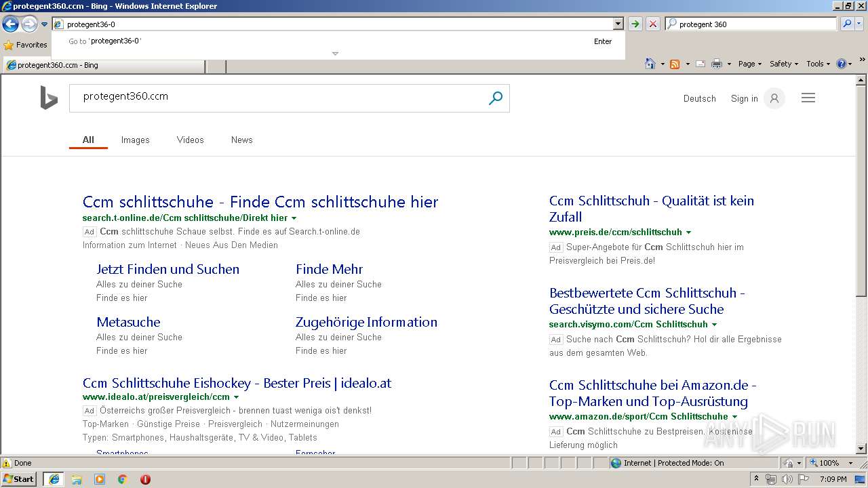Expand the idealo.at URL dropdown arrow
This screenshot has height=488, width=868.
[236, 397]
